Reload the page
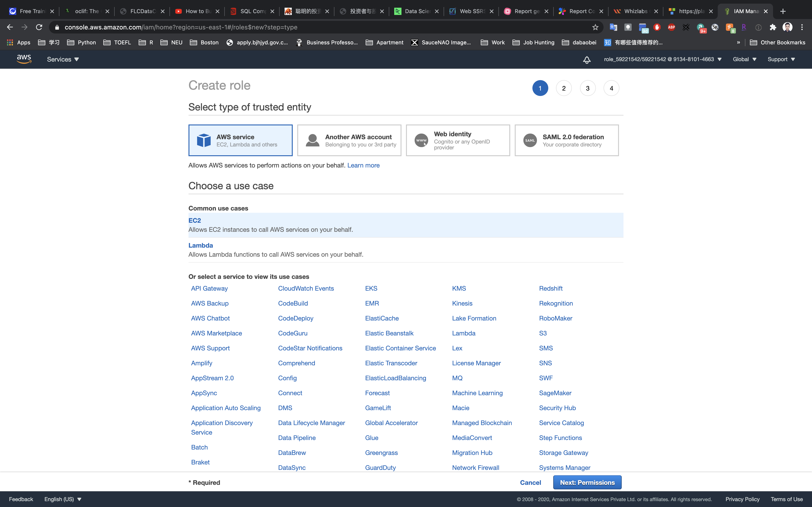The width and height of the screenshot is (812, 507). (39, 27)
